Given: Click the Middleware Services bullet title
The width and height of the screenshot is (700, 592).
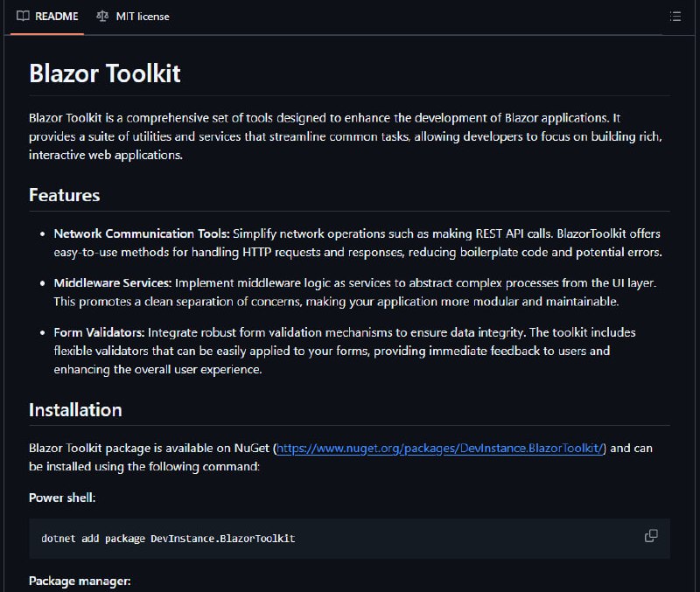Looking at the screenshot, I should point(113,282).
